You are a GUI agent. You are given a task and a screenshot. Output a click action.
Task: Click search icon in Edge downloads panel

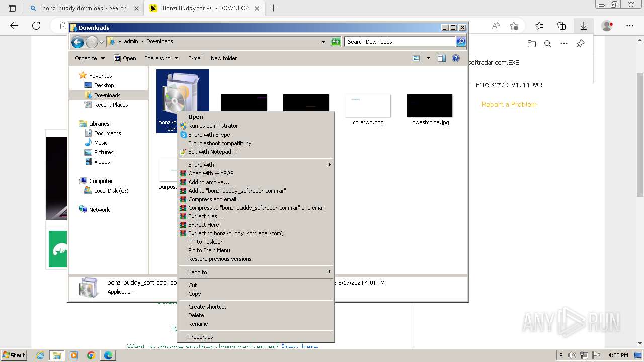[x=548, y=44]
